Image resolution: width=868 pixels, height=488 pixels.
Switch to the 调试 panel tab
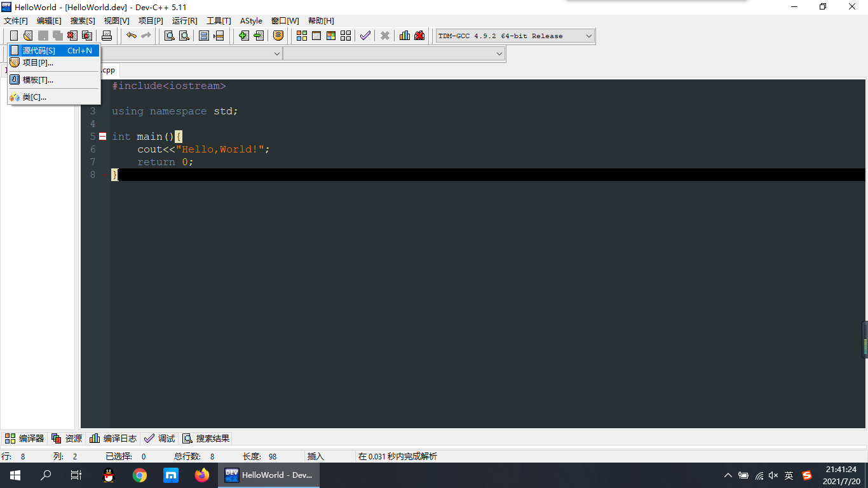159,438
